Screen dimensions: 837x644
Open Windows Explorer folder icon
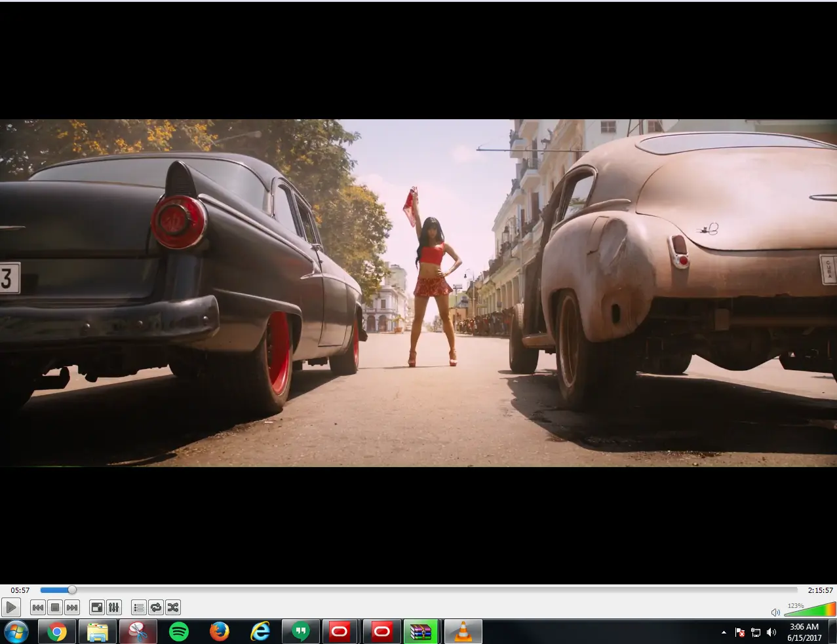point(98,632)
